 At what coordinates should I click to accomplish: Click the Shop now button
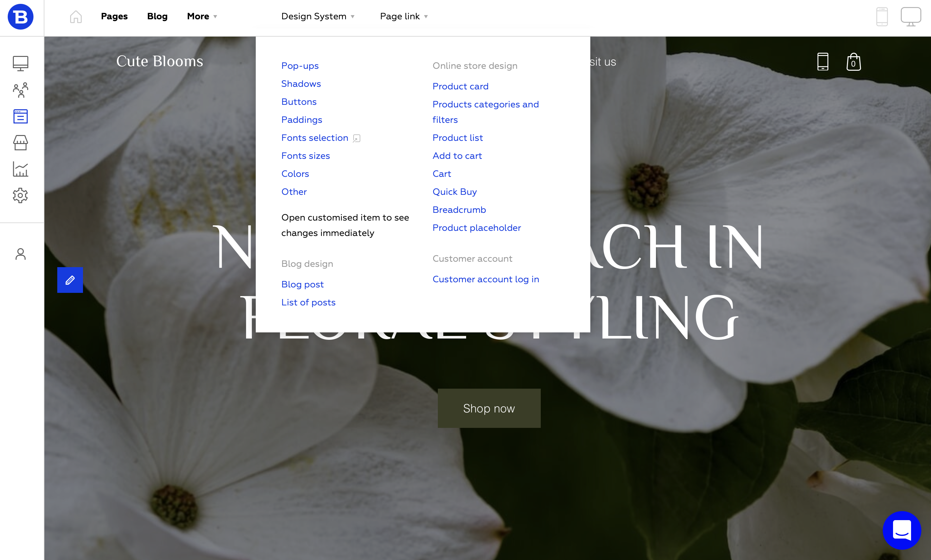pos(489,408)
